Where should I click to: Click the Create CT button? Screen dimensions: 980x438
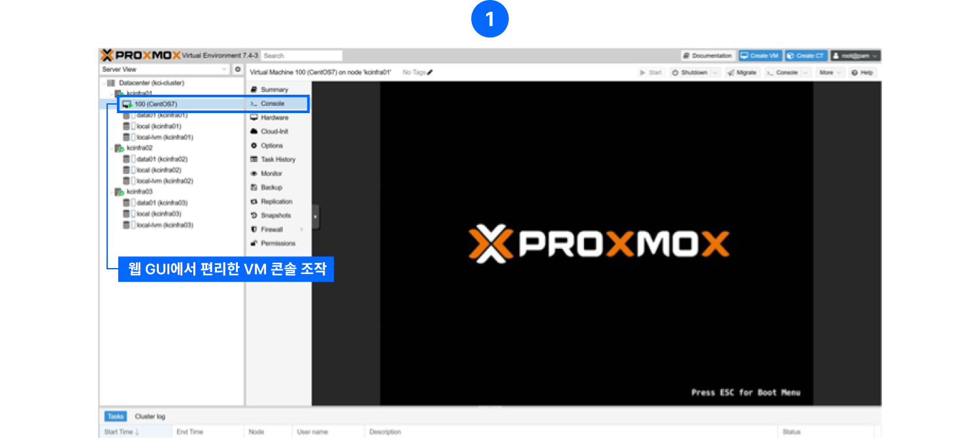click(806, 56)
